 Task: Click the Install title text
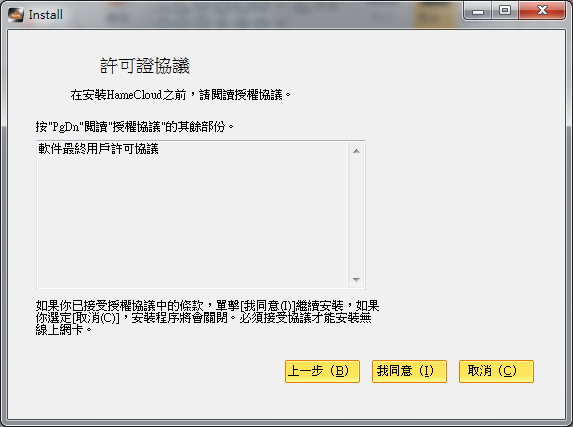pyautogui.click(x=46, y=15)
